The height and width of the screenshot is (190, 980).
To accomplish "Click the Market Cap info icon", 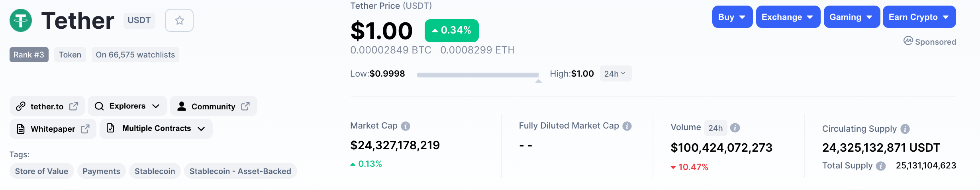I will point(406,126).
